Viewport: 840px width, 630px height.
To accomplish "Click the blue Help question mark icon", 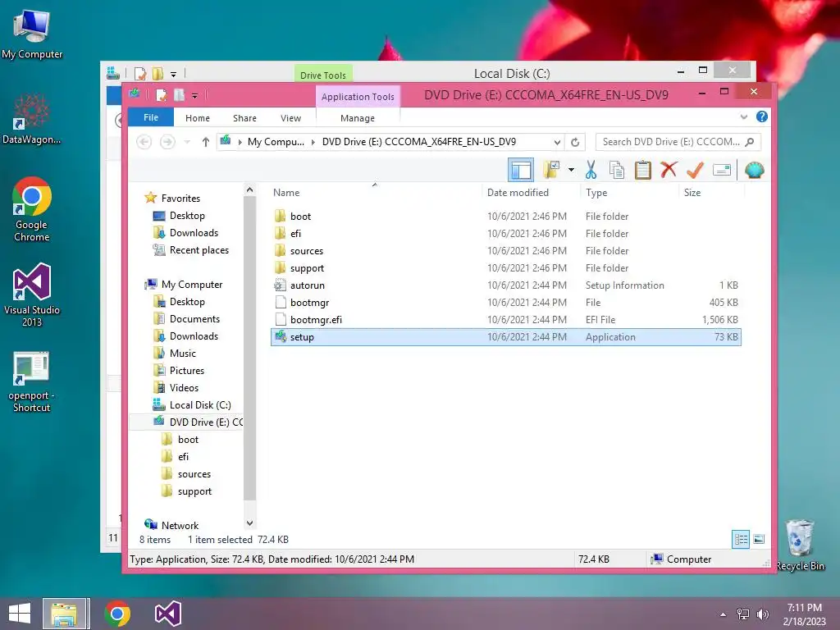I will click(762, 116).
